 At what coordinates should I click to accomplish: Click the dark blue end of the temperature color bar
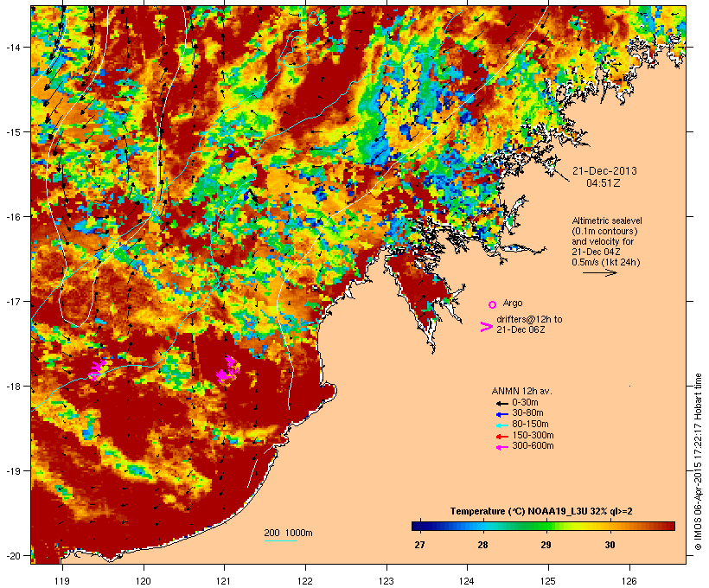pyautogui.click(x=416, y=526)
